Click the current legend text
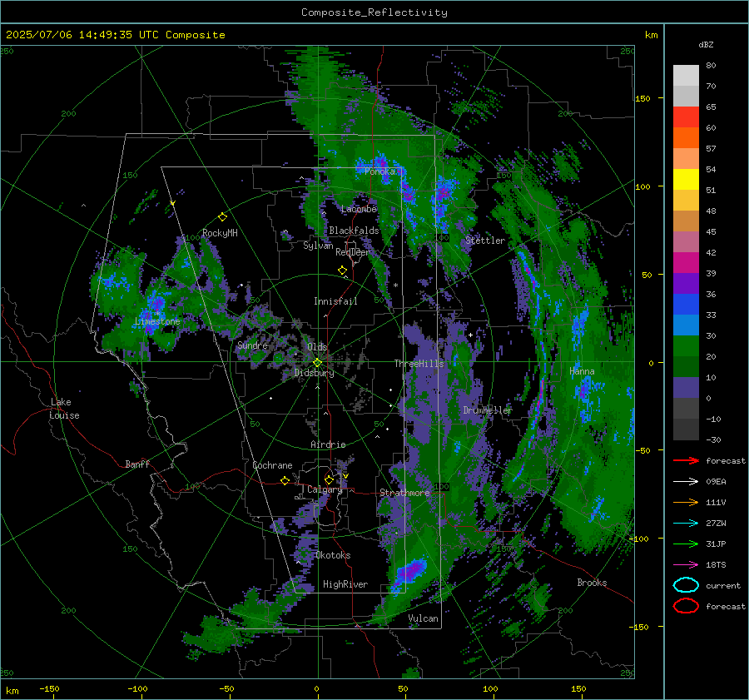This screenshot has height=700, width=749. pyautogui.click(x=723, y=586)
